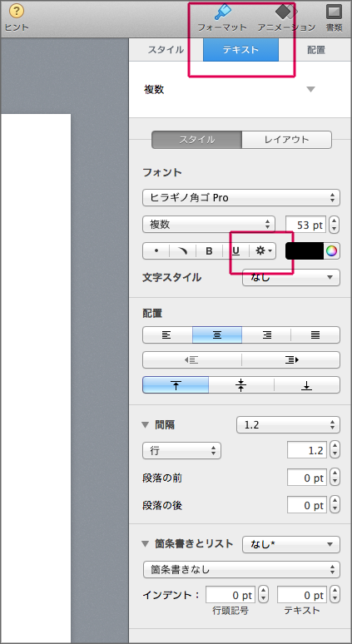352x644 pixels.
Task: Click the 1.2 line spacing field
Action: [307, 450]
